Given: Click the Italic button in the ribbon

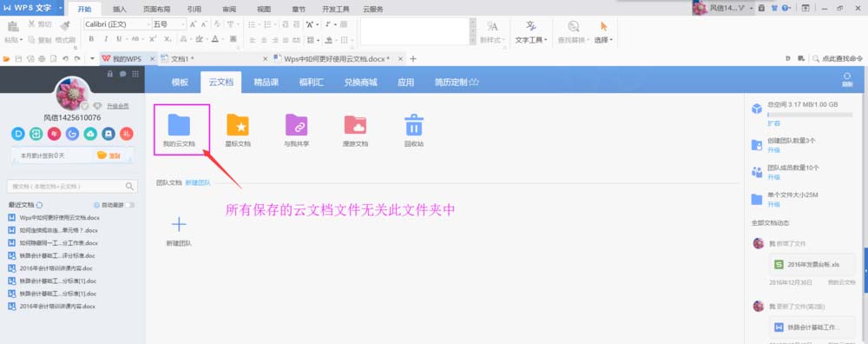Looking at the screenshot, I should pos(105,39).
